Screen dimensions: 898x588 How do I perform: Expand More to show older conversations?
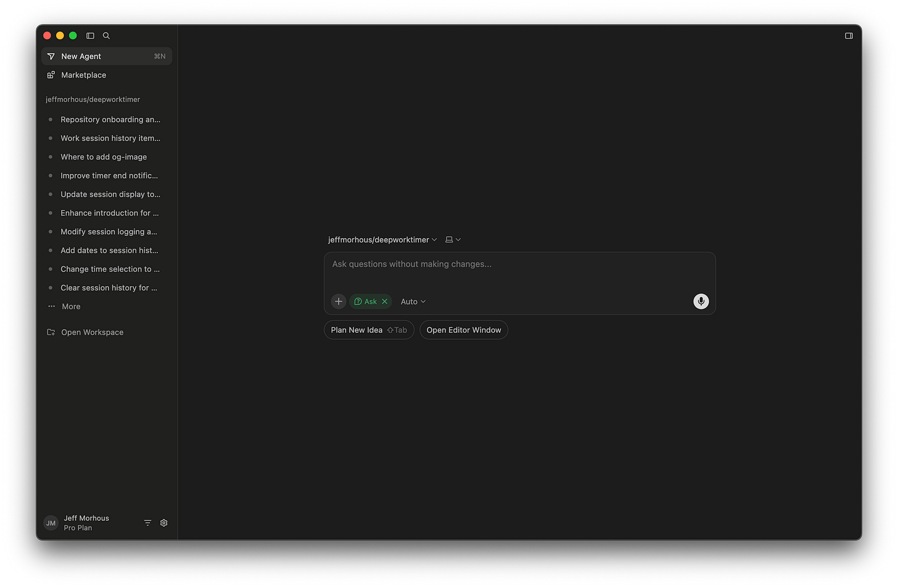tap(70, 306)
